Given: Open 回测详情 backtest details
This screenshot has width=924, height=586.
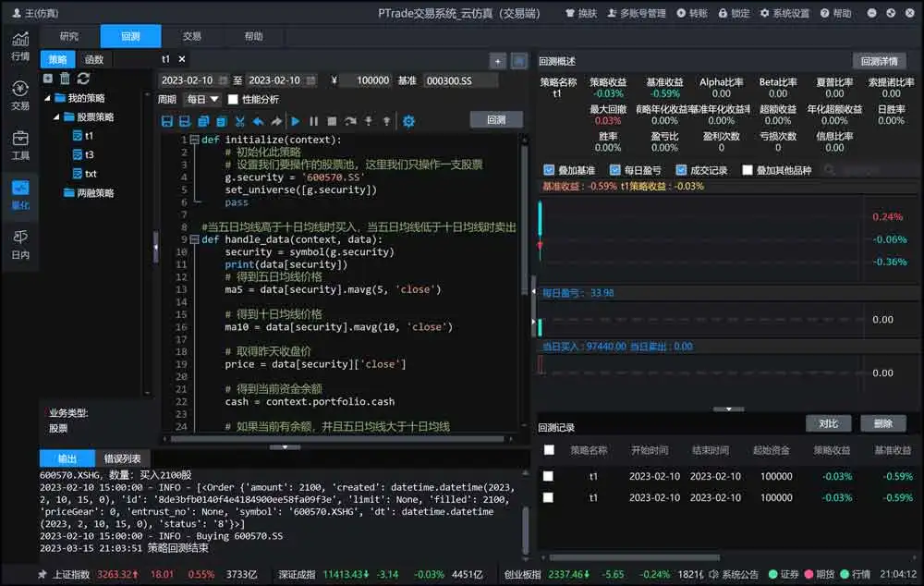Looking at the screenshot, I should (x=880, y=61).
